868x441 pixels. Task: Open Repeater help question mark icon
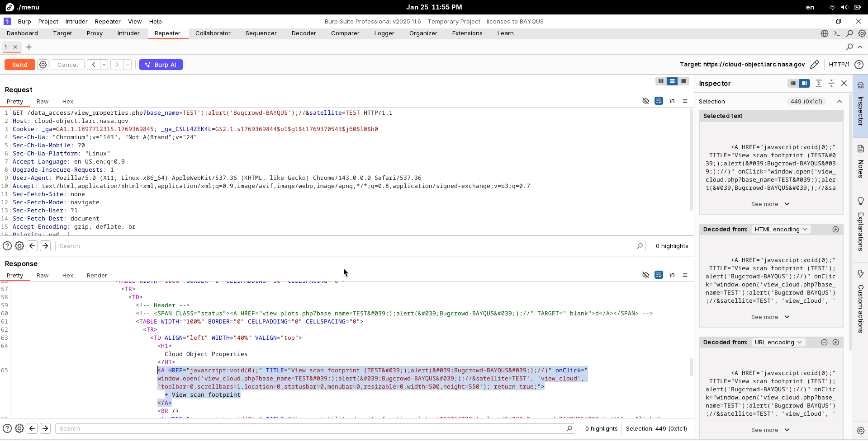coord(859,65)
